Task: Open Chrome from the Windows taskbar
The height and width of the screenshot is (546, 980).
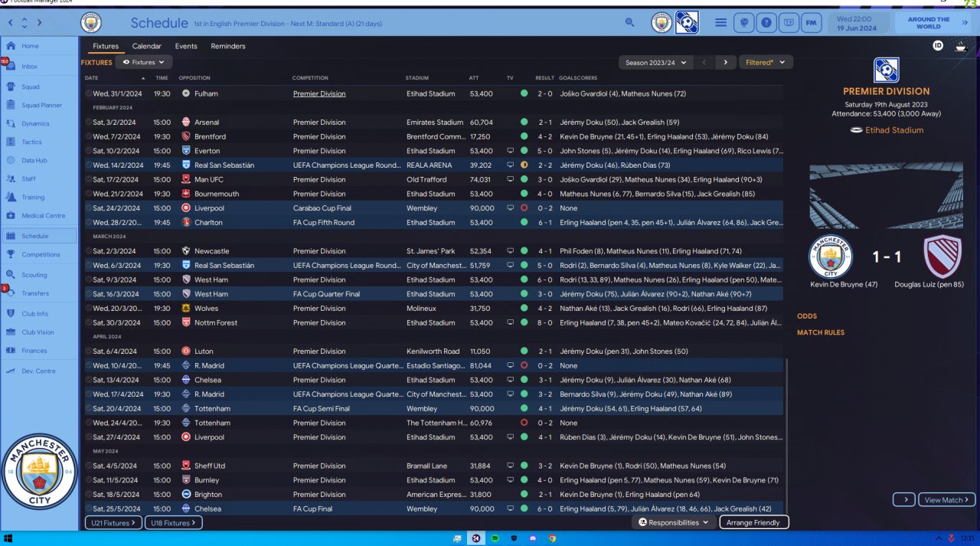Action: [552, 538]
